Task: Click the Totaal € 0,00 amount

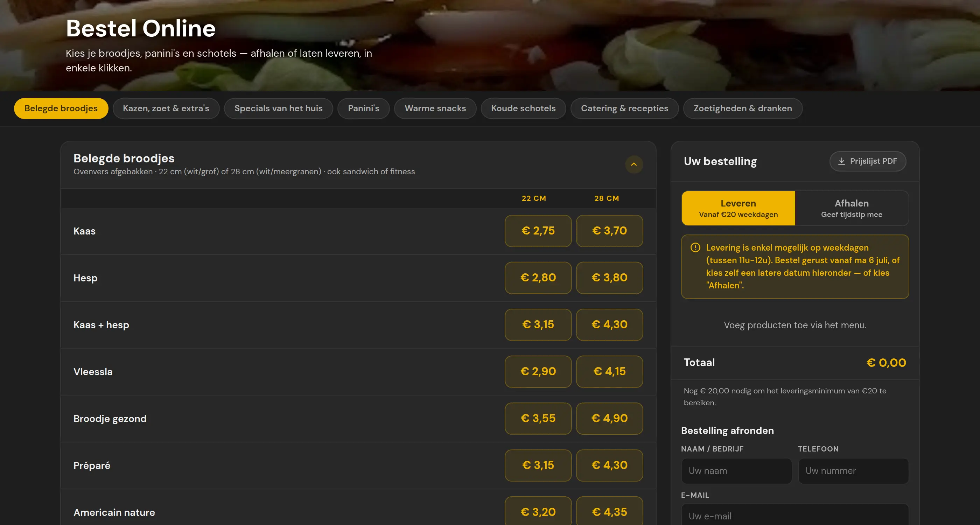Action: (x=886, y=363)
